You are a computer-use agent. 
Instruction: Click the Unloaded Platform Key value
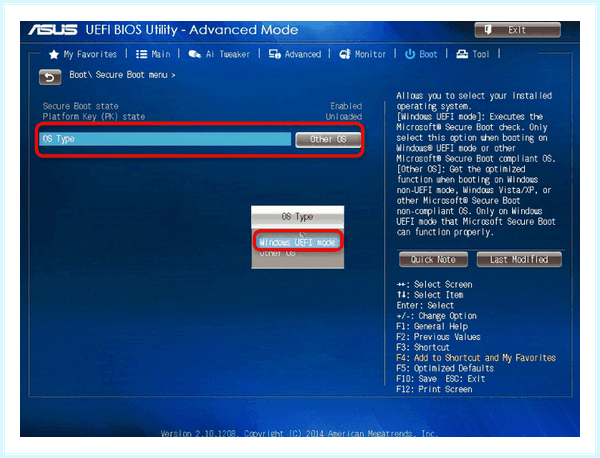(344, 117)
